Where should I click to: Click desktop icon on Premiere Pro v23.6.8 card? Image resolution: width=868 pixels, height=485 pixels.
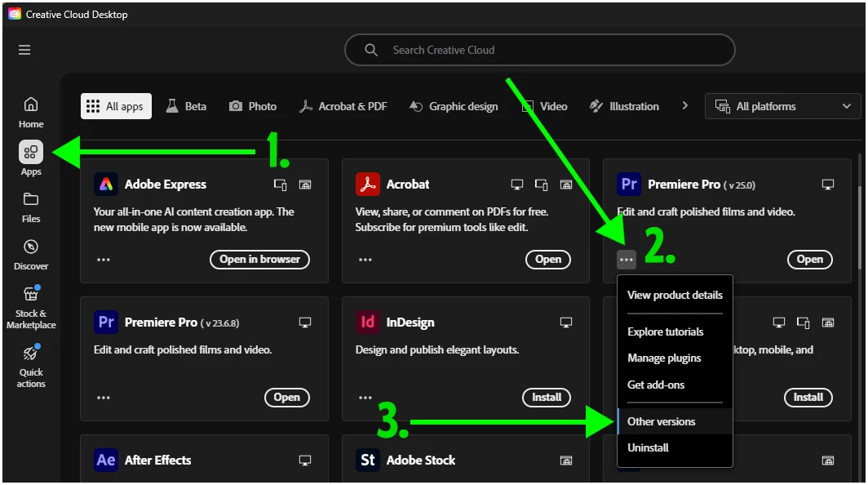click(305, 323)
